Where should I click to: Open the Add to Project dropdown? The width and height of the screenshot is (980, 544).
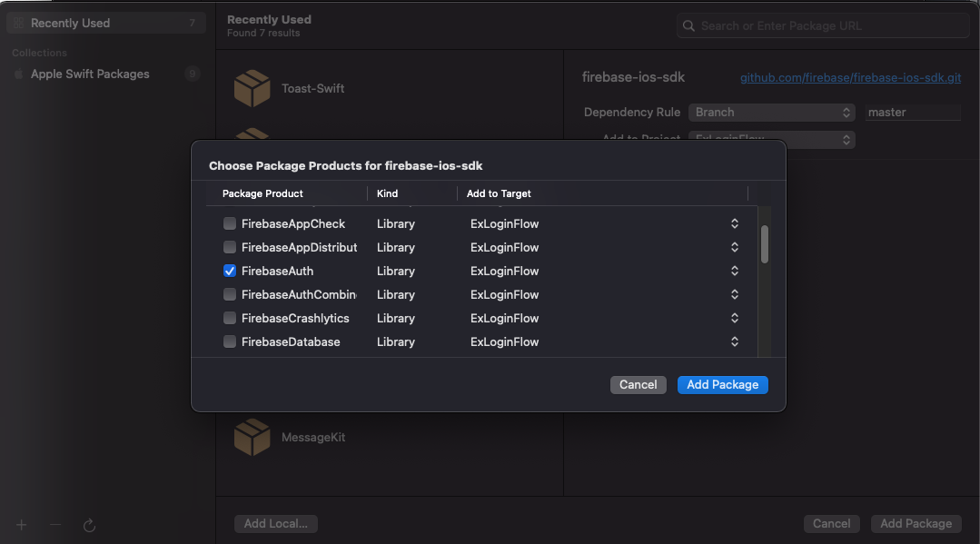click(771, 140)
